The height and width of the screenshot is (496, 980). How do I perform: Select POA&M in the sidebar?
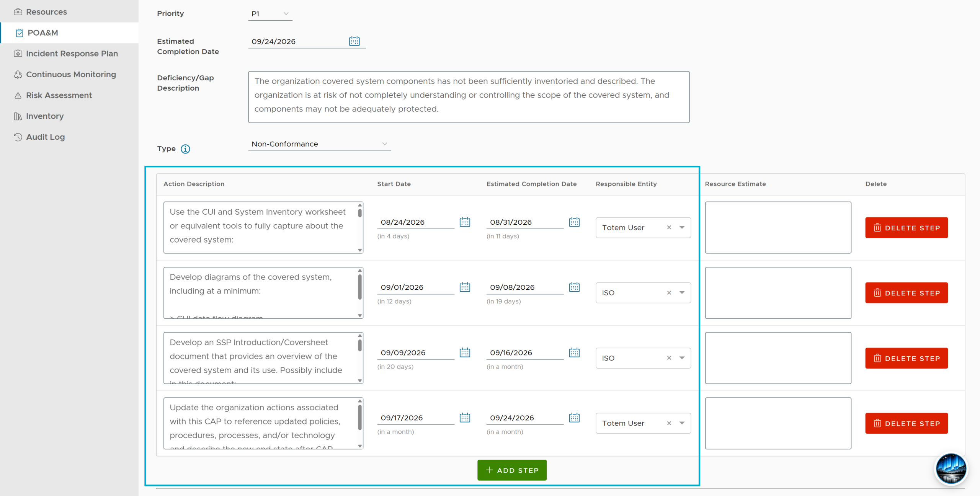tap(69, 33)
